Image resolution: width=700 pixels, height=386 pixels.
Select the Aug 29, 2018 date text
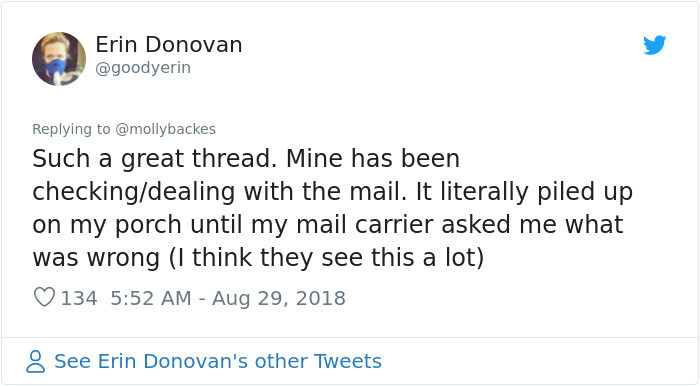[x=279, y=298]
